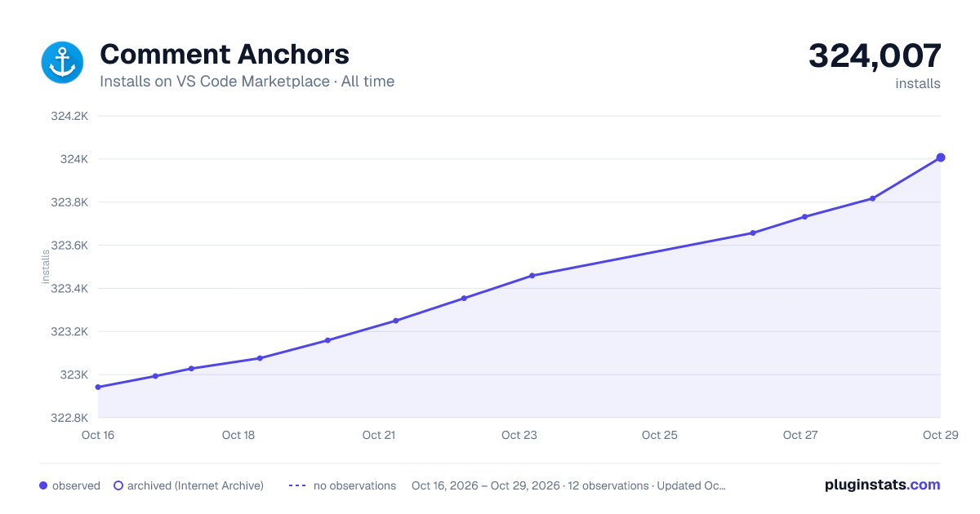Click the 324K y-axis label

(73, 159)
